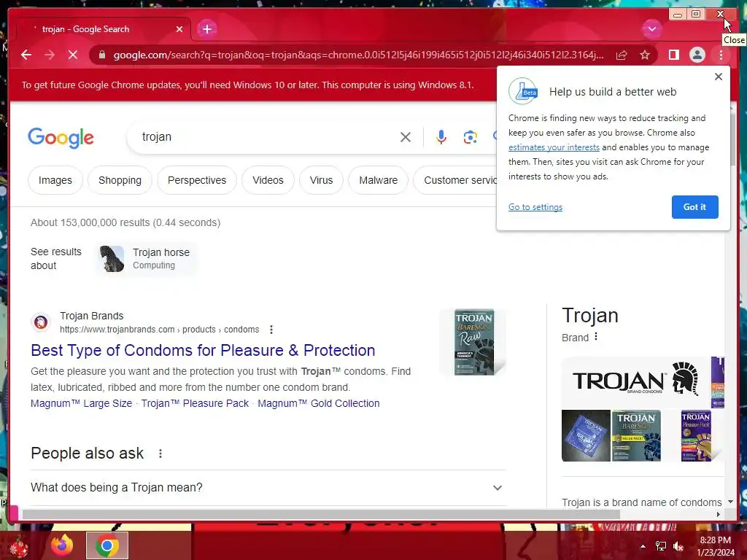
Task: Open the Trojan Pleasure Pack image
Action: [x=695, y=436]
